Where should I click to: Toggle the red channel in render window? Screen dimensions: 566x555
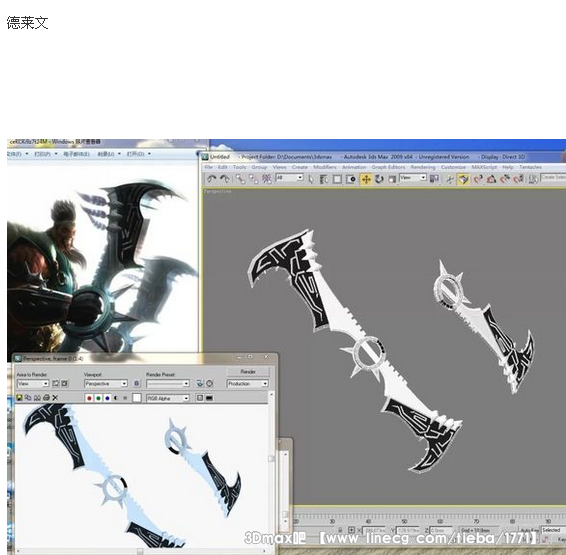(x=89, y=398)
